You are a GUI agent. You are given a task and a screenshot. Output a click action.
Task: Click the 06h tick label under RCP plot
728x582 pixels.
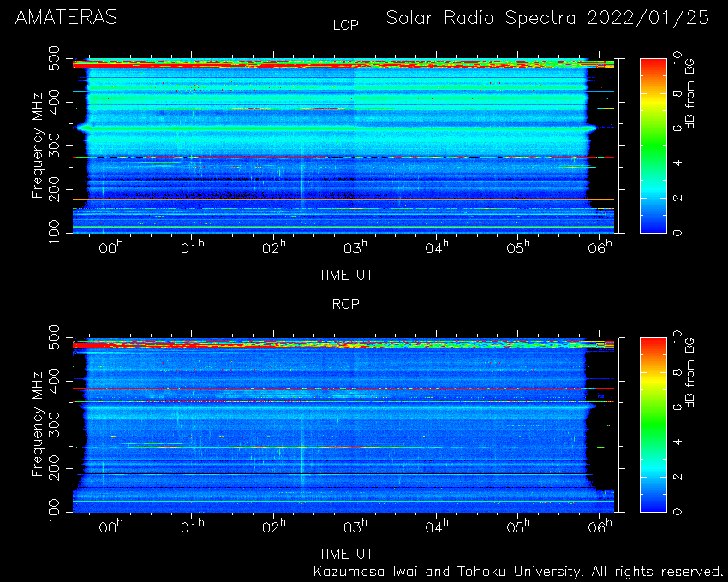[600, 526]
